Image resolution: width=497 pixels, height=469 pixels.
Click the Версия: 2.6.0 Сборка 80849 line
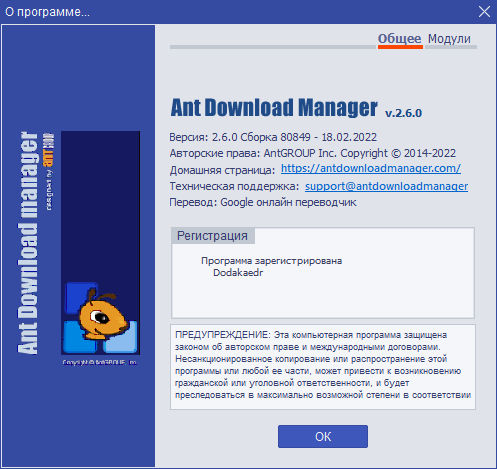pos(273,137)
